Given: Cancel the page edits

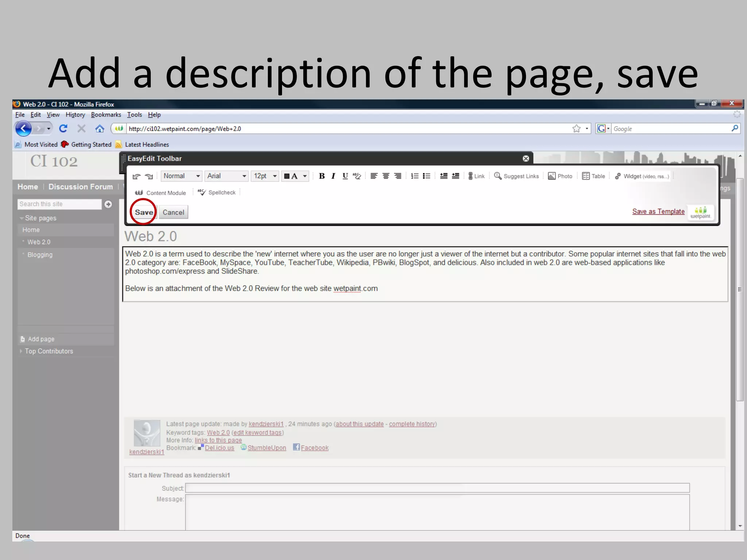Looking at the screenshot, I should coord(173,212).
